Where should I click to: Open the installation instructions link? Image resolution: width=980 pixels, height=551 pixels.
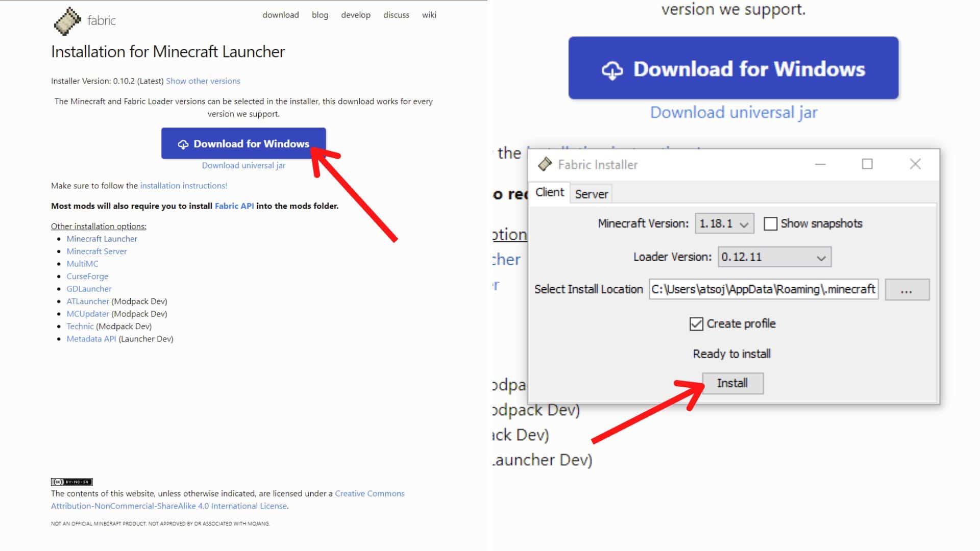click(184, 186)
